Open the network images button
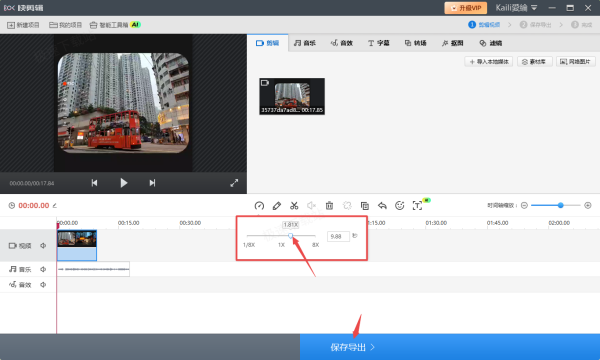Screen dimensions: 600x360 pyautogui.click(x=576, y=62)
